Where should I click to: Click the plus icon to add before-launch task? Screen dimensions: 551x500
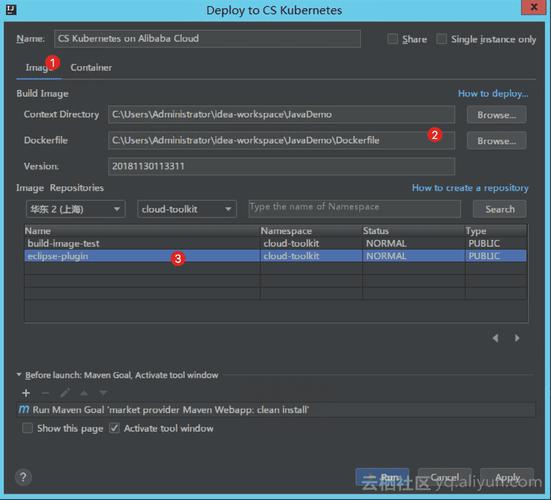coord(26,393)
